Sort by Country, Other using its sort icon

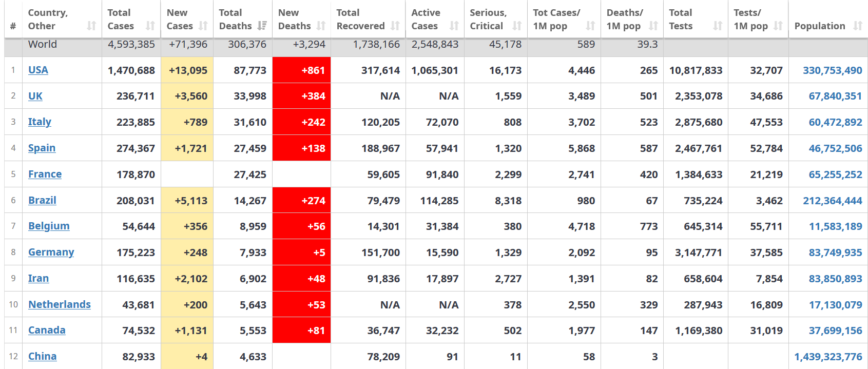[x=91, y=26]
